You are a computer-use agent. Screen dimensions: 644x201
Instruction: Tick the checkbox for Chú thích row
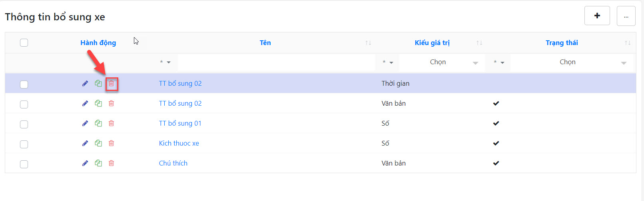point(24,164)
